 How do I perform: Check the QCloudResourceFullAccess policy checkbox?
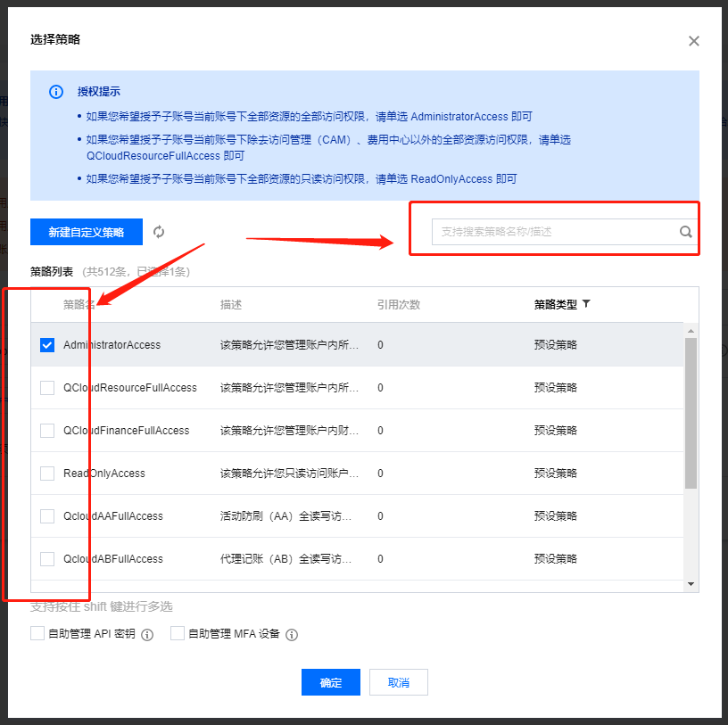pos(47,388)
